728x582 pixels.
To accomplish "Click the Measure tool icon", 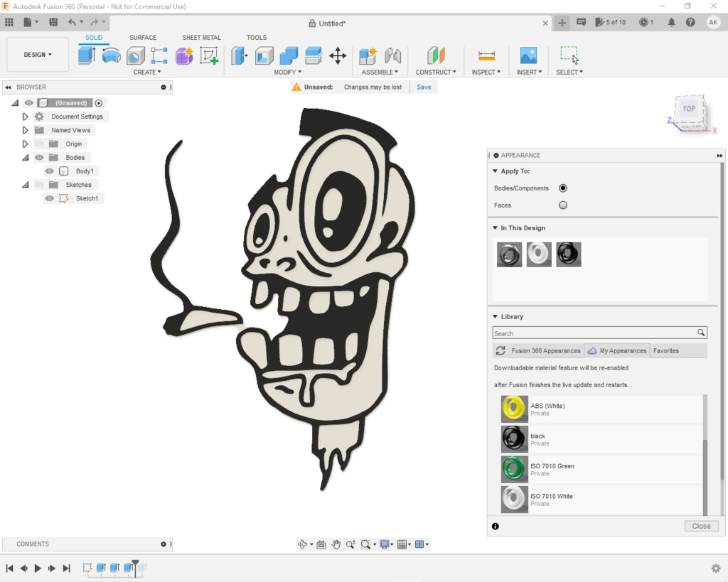I will (486, 55).
